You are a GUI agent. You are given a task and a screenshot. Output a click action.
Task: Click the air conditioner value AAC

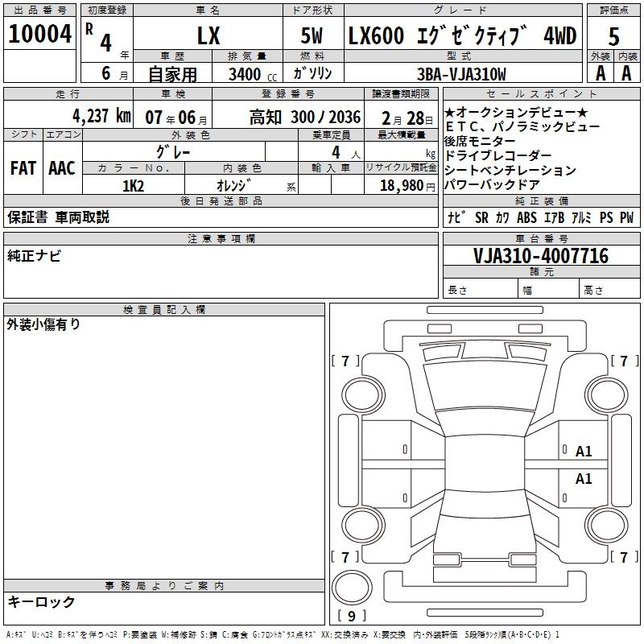coord(62,168)
